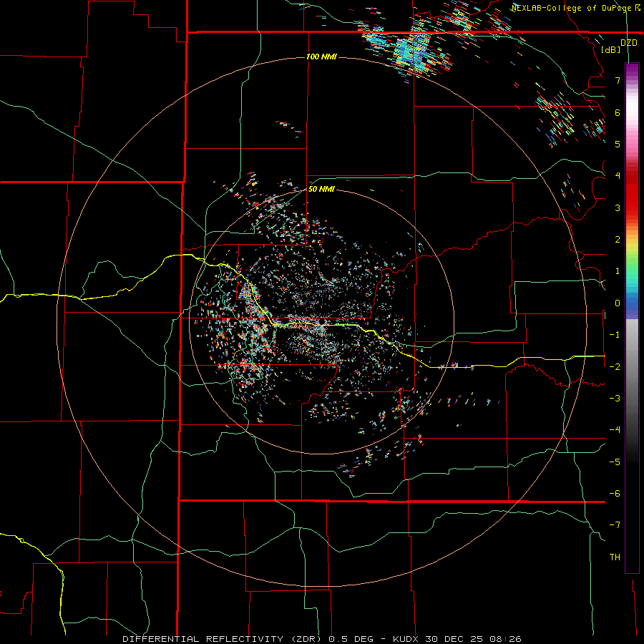Image resolution: width=644 pixels, height=644 pixels.
Task: Click the 6 value on the color scale
Action: point(618,112)
